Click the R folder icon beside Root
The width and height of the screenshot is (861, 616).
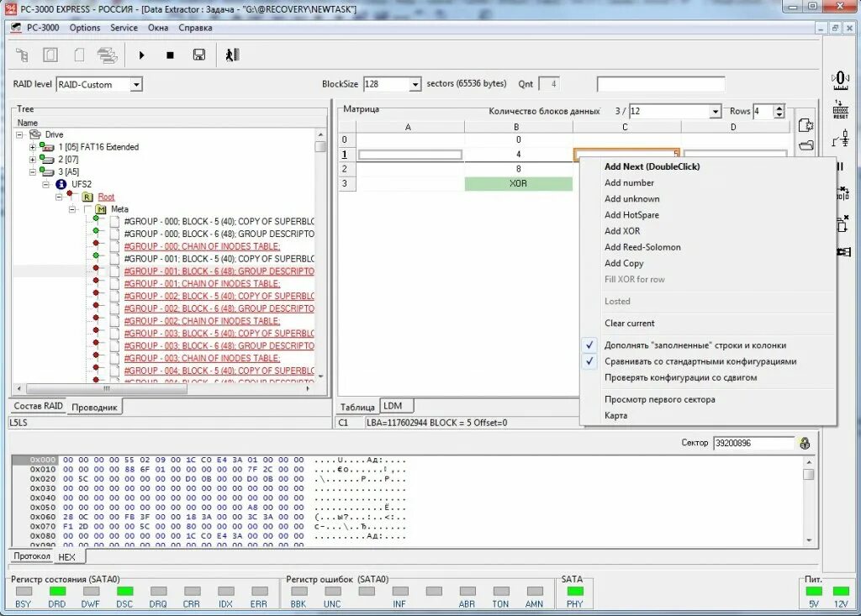tap(87, 197)
